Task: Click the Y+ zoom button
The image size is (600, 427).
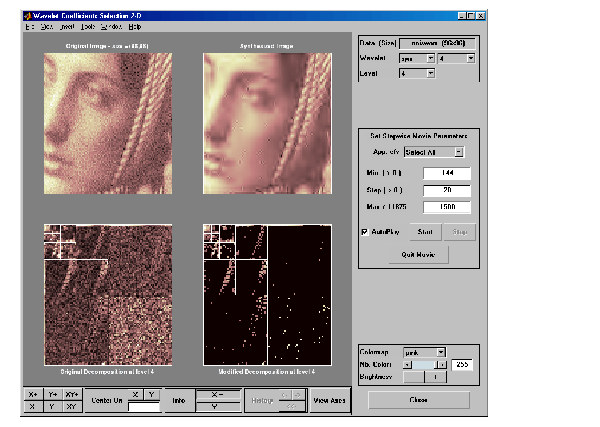Action: pos(52,394)
